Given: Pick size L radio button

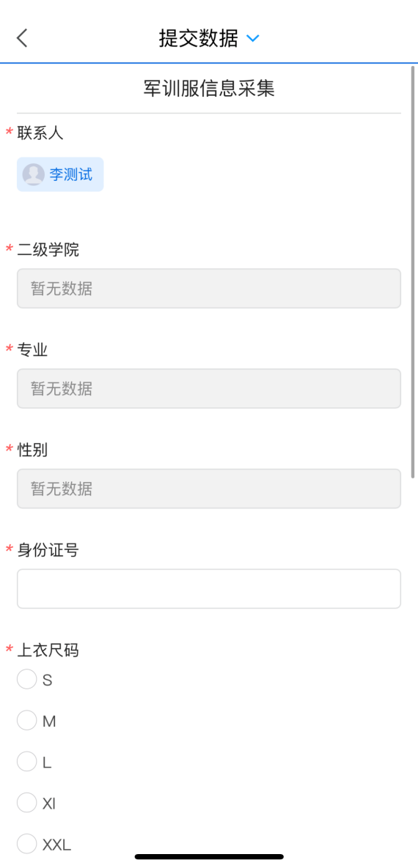Looking at the screenshot, I should coord(26,762).
